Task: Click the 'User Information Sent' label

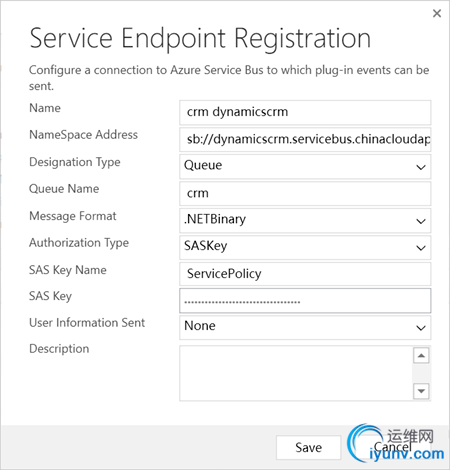Action: (x=87, y=323)
